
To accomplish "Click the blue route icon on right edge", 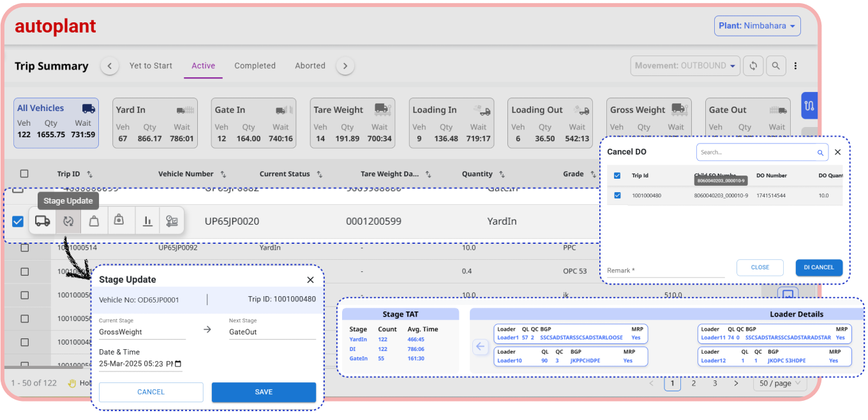I will [x=809, y=106].
